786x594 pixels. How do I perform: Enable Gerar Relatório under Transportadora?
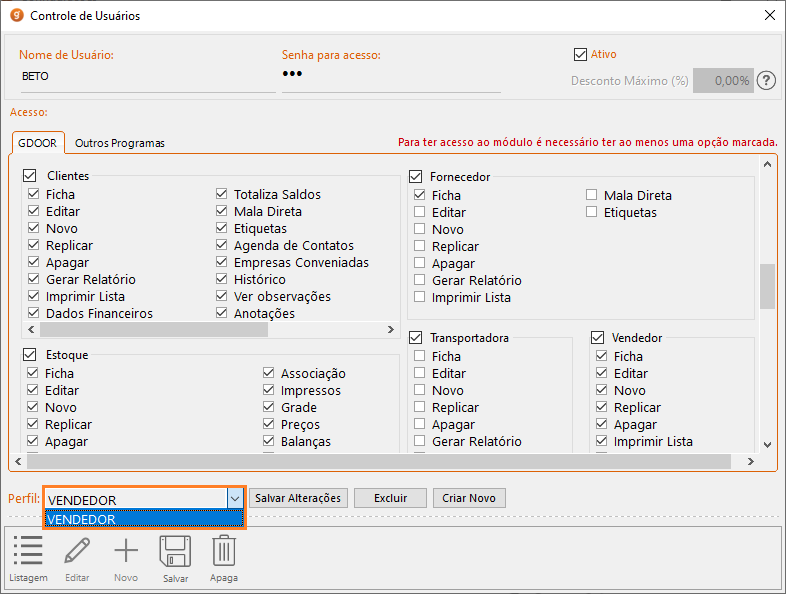(420, 441)
